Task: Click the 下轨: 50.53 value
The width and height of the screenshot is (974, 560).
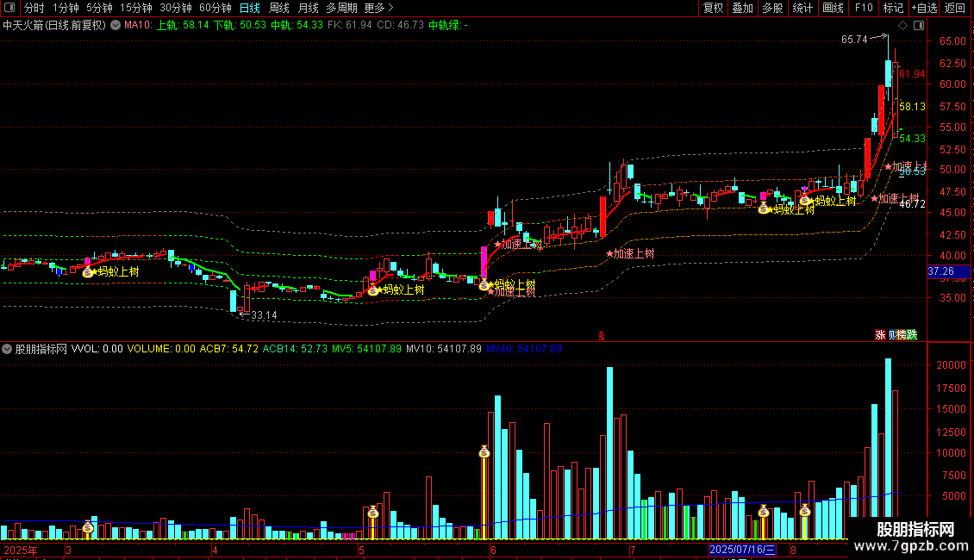Action: pyautogui.click(x=240, y=26)
